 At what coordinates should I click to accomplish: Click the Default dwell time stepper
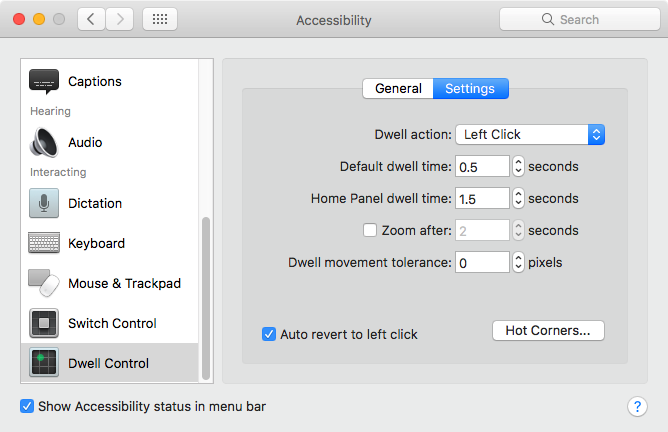(518, 166)
